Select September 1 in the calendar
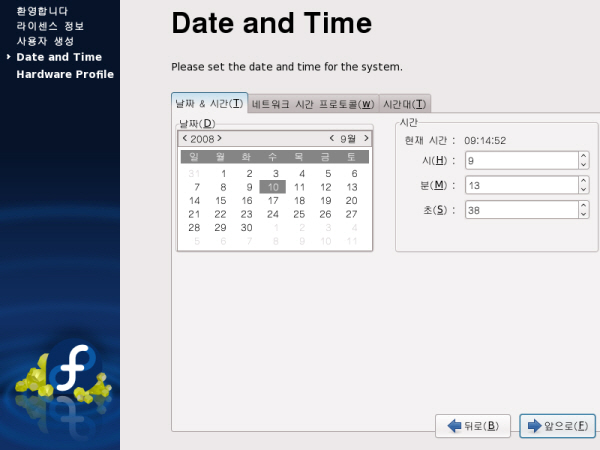The width and height of the screenshot is (600, 450). pos(223,174)
